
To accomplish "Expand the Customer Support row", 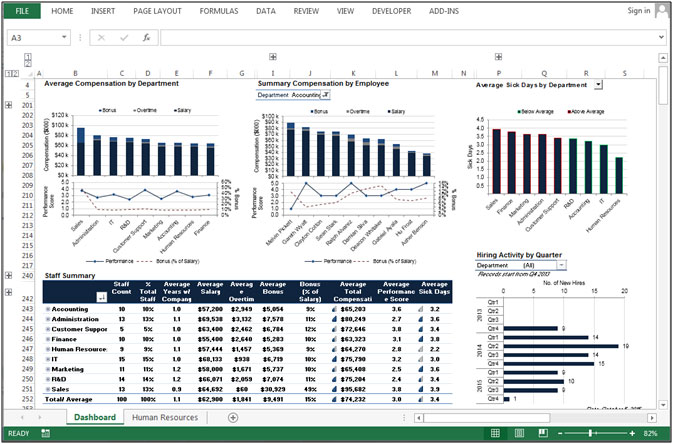I will pyautogui.click(x=48, y=329).
